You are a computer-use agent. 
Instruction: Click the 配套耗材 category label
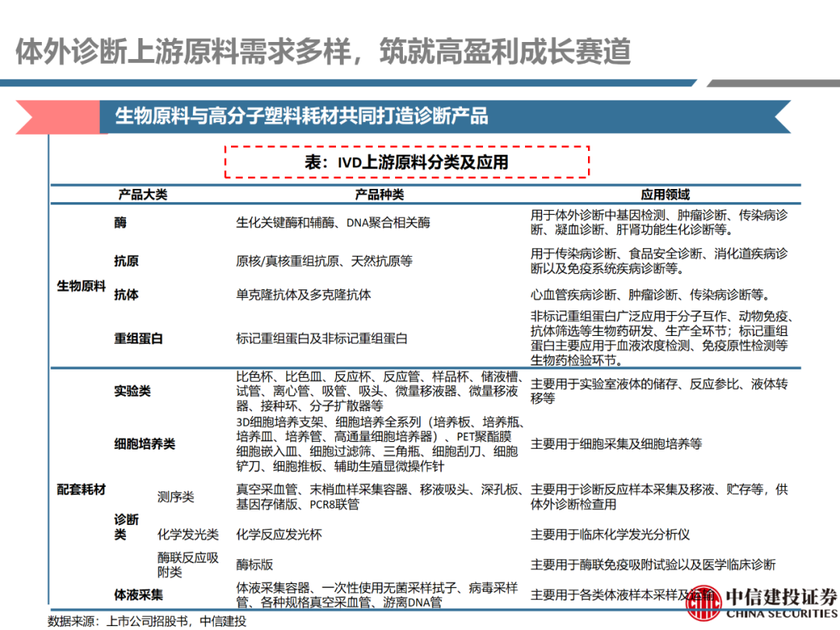pyautogui.click(x=81, y=489)
